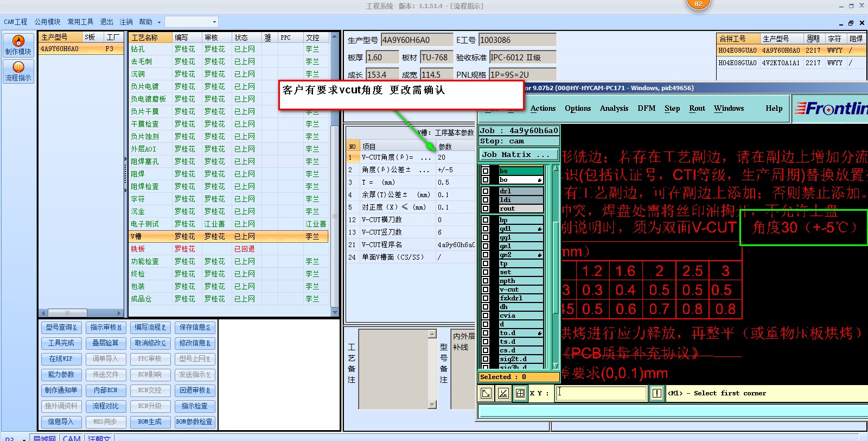Click the 退出 menu item
Viewport: 868px width, 441px height.
(x=107, y=22)
